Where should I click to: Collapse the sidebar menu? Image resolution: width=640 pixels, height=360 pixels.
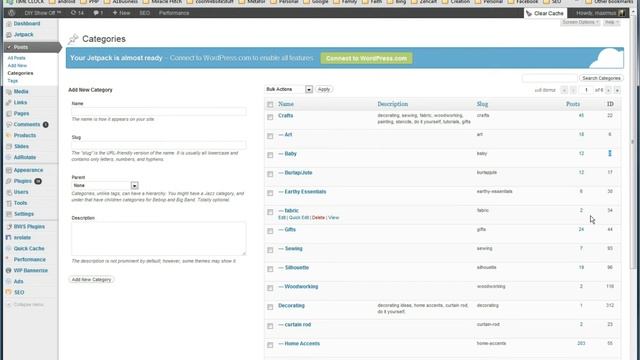click(25, 305)
